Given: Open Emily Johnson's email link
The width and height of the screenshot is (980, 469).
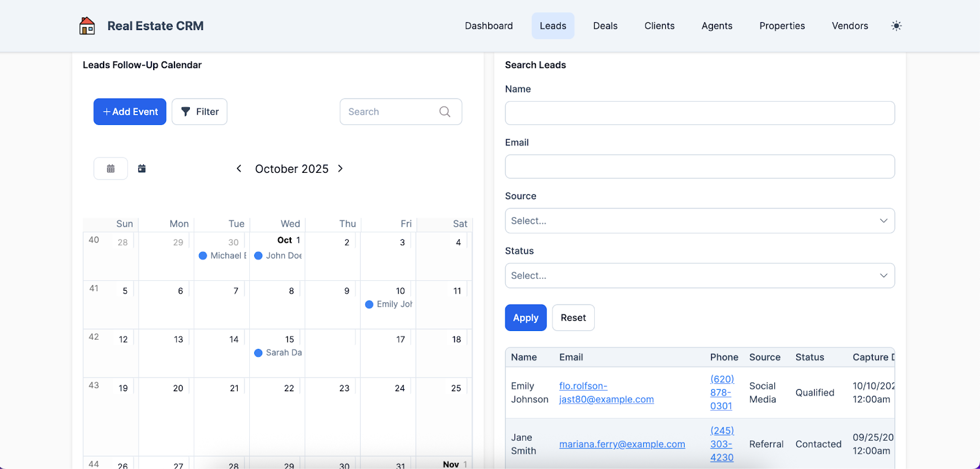Looking at the screenshot, I should pyautogui.click(x=606, y=392).
